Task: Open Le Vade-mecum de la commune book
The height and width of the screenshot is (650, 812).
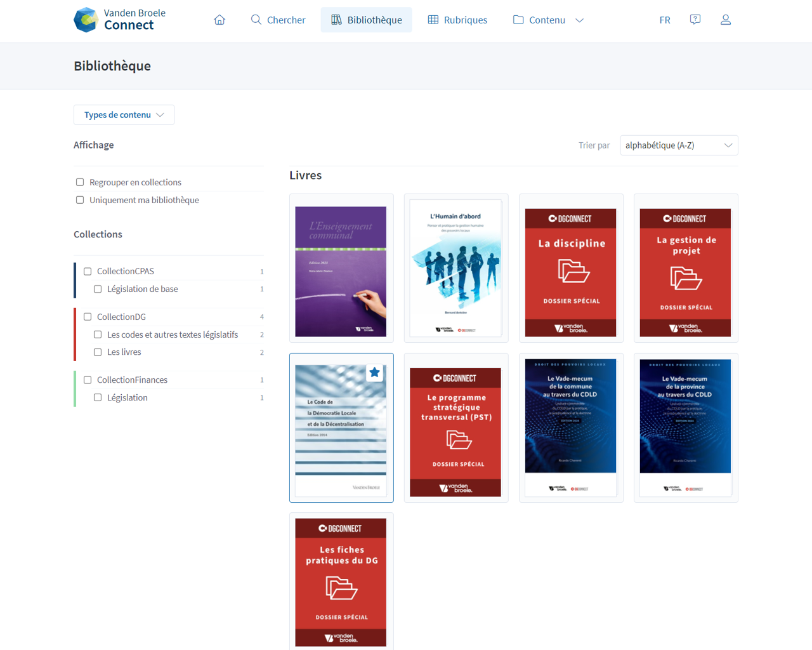Action: [571, 428]
